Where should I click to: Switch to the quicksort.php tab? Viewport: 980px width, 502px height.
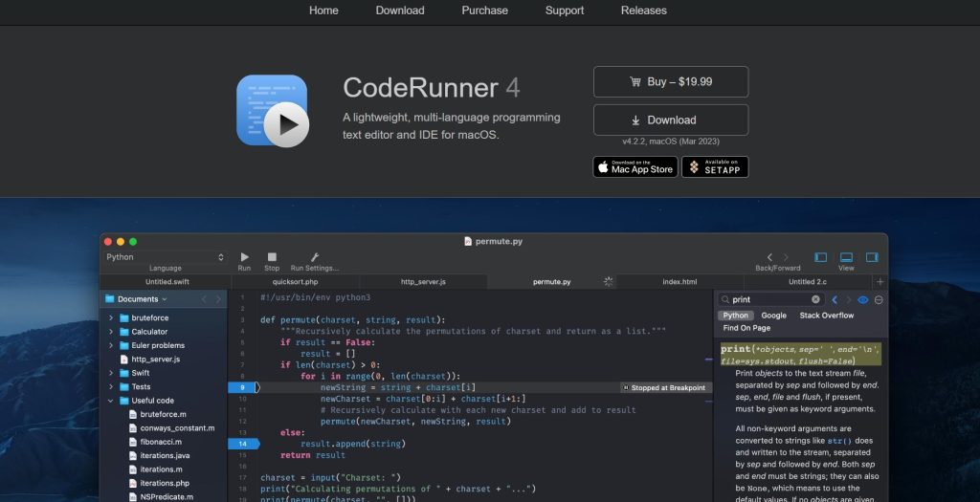[x=295, y=281]
